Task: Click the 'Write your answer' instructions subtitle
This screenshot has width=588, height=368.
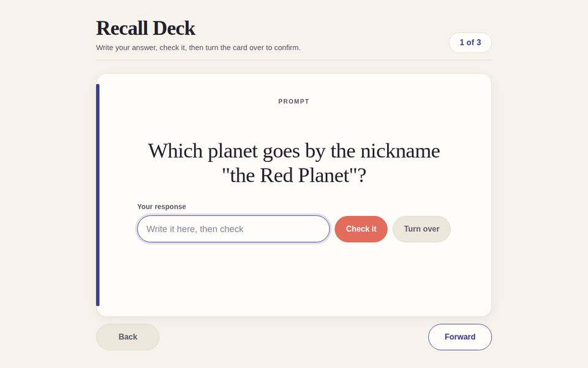Action: coord(198,48)
